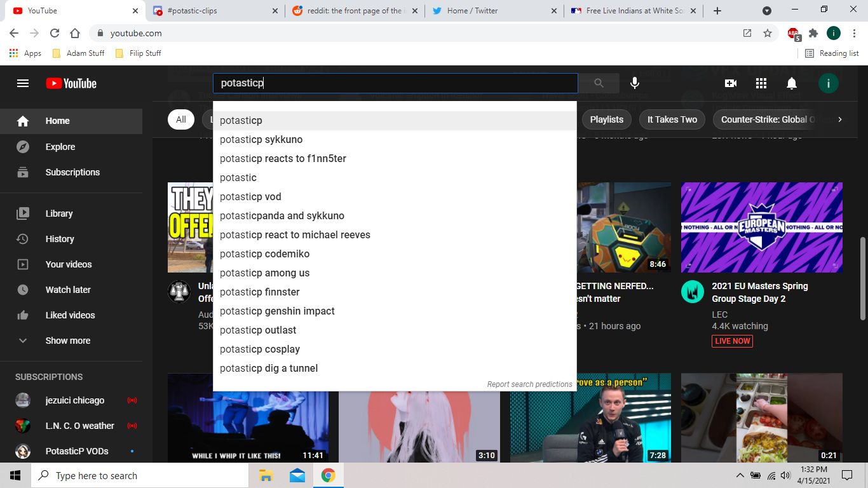Open the YouTube hamburger menu

pos(22,83)
